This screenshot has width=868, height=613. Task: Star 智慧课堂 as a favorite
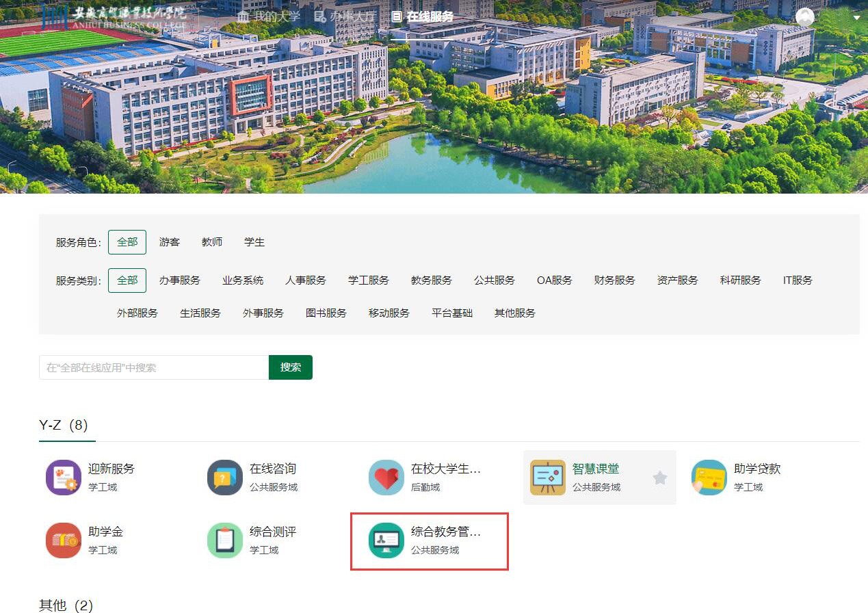pyautogui.click(x=659, y=478)
